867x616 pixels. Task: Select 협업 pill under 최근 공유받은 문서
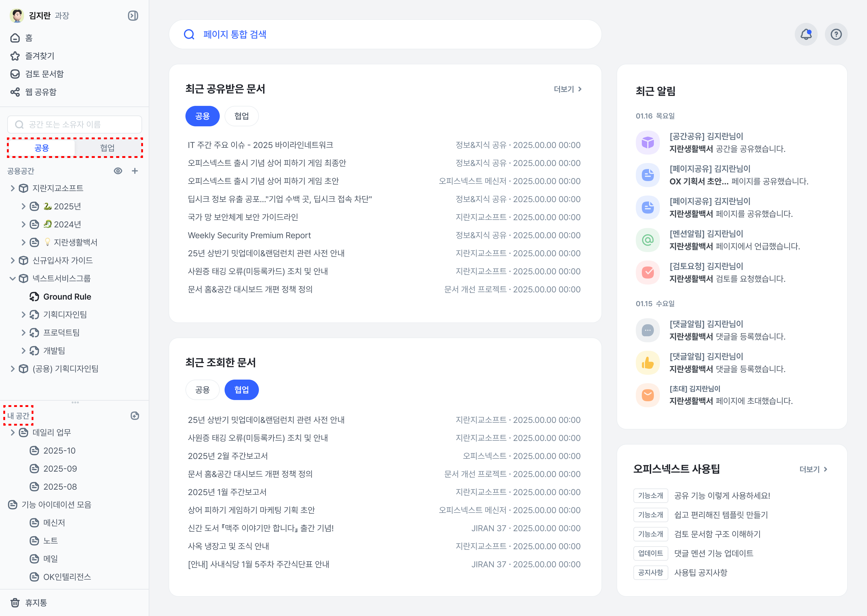pyautogui.click(x=241, y=116)
